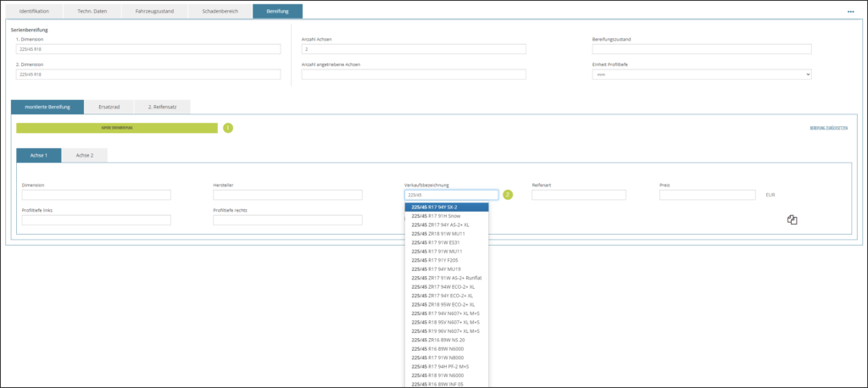The image size is (868, 388).
Task: Open the three-dot more options menu
Action: click(x=850, y=12)
